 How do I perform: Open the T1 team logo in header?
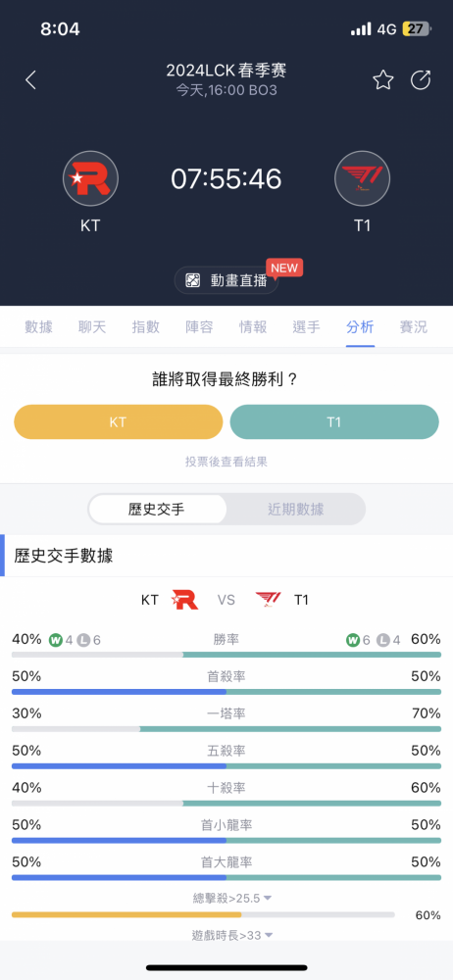362,178
